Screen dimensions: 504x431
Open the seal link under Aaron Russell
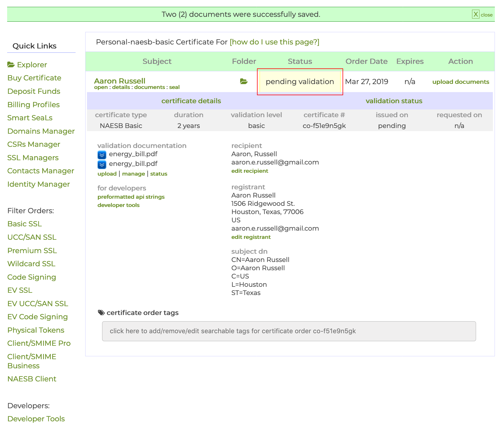coord(174,87)
